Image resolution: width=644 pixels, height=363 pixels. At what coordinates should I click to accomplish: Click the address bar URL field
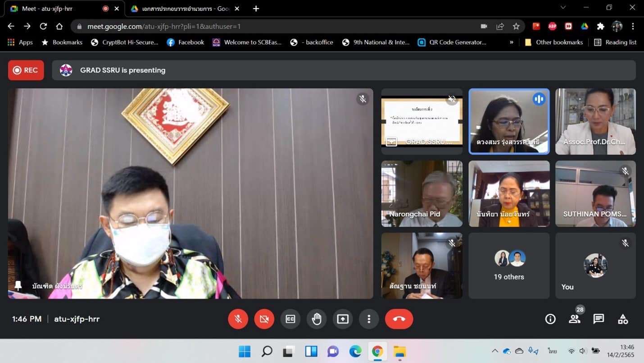tap(270, 27)
